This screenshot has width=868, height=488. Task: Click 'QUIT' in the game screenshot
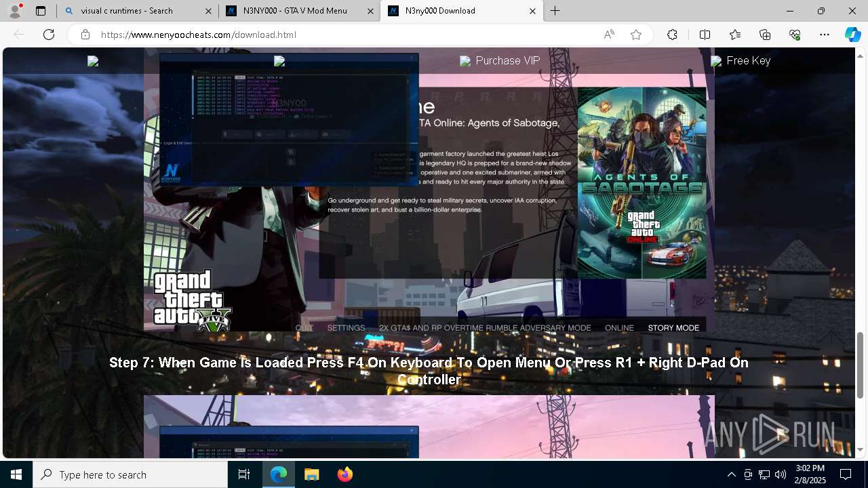tap(304, 328)
